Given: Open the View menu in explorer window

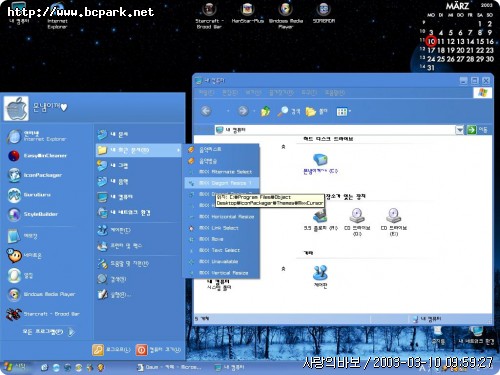Looking at the screenshot, I should [253, 93].
